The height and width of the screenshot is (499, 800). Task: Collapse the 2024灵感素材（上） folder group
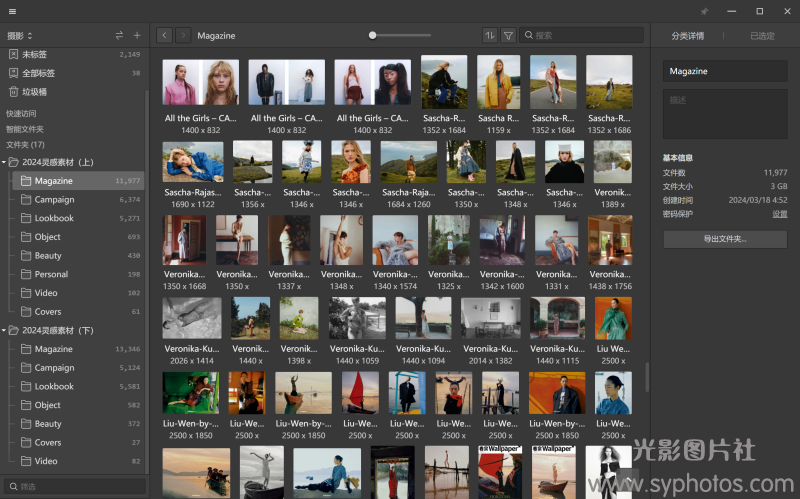tap(5, 162)
